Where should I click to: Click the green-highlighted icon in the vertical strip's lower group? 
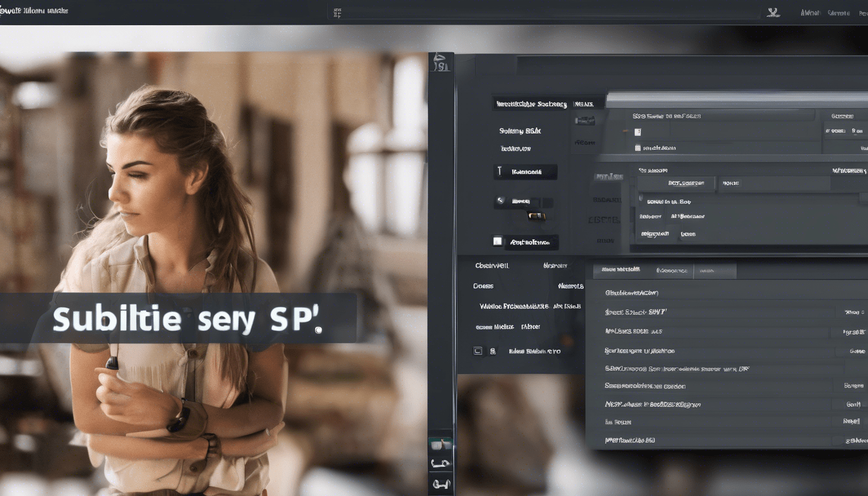point(441,444)
